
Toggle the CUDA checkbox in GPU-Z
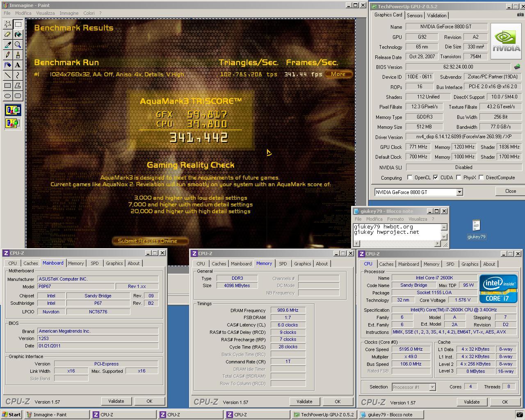[x=436, y=178]
